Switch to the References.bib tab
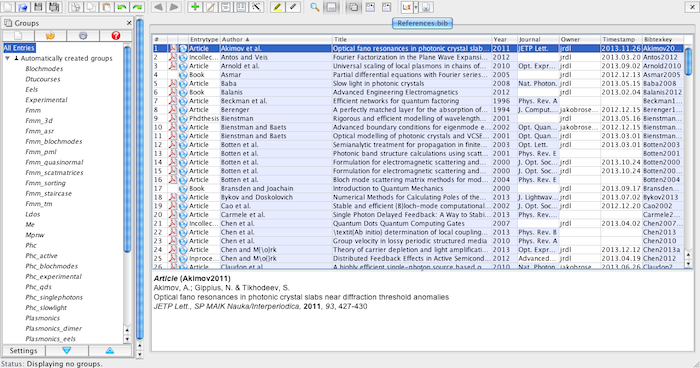Viewport: 700px width, 368px height. (422, 23)
